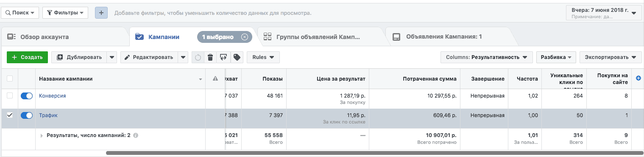The height and width of the screenshot is (157, 644).
Task: Open the Трафик campaign link
Action: pos(48,115)
